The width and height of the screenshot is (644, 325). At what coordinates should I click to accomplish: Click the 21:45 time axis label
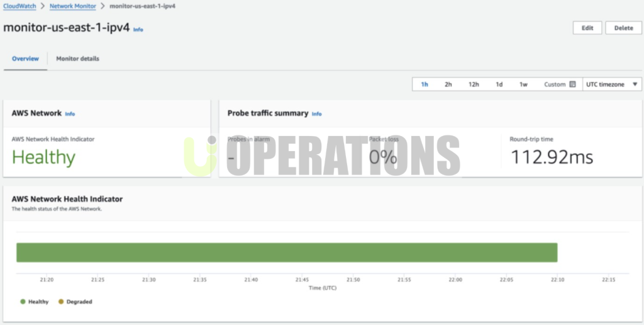click(302, 279)
